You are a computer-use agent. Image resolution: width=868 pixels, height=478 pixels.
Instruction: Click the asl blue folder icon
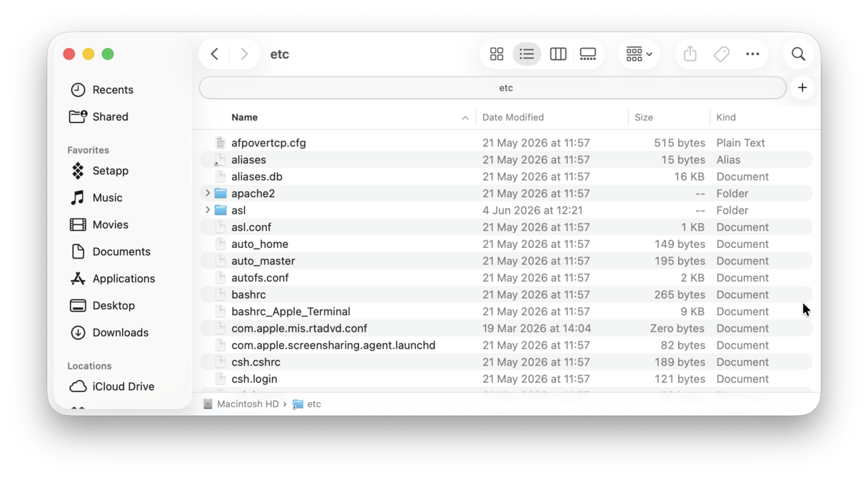coord(221,210)
